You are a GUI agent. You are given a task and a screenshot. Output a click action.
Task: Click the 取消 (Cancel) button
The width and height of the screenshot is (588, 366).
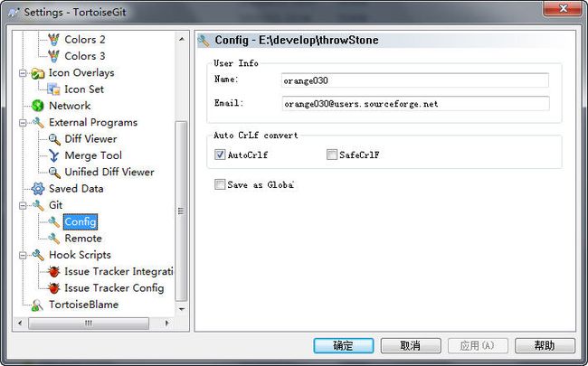pos(411,345)
